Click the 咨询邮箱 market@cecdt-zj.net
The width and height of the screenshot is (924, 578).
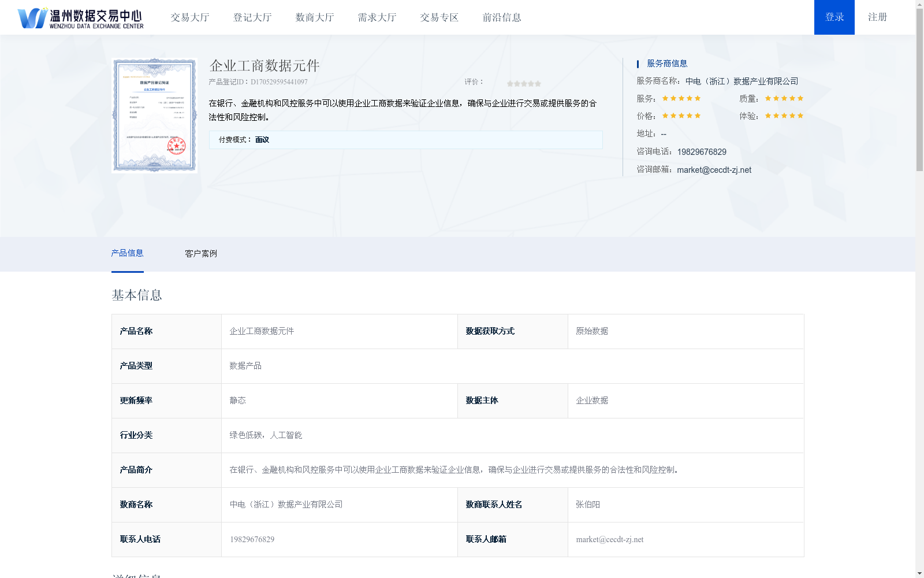(714, 170)
